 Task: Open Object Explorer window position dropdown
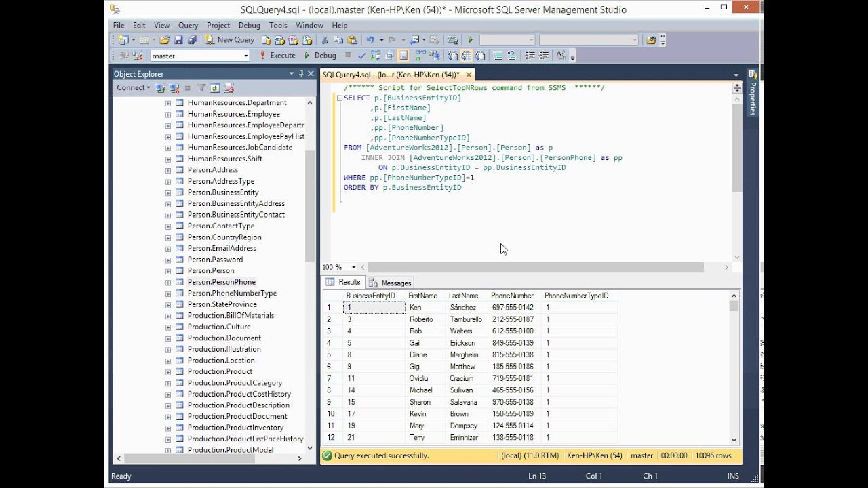tap(292, 73)
